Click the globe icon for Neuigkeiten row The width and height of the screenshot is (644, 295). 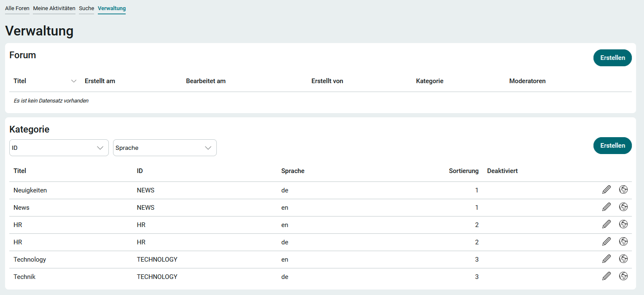coord(623,190)
